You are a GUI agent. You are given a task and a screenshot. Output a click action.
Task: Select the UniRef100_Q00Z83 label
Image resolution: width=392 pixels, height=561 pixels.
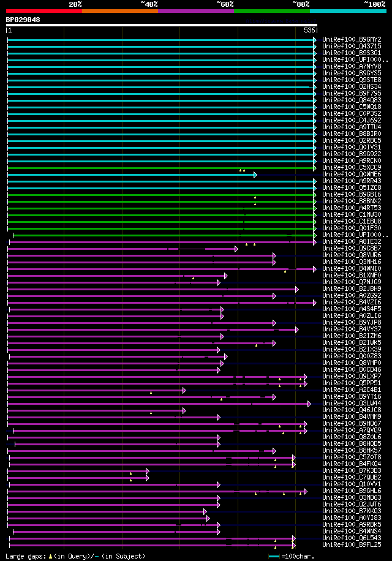click(352, 356)
